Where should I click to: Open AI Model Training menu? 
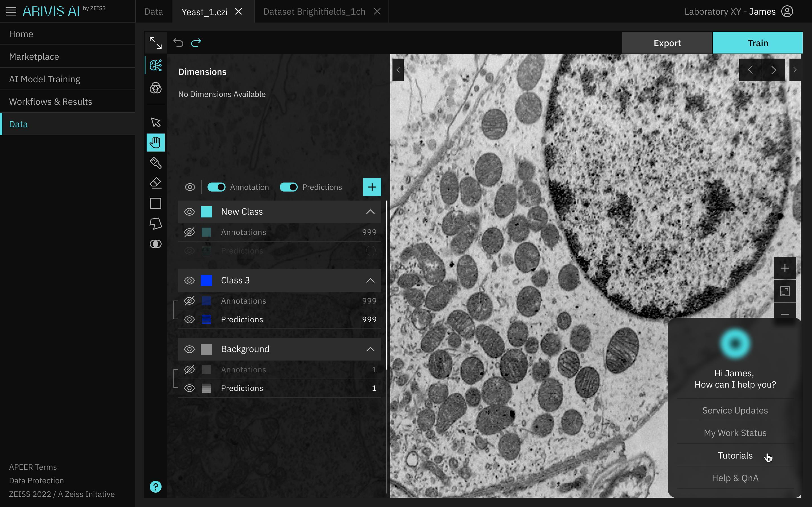(x=45, y=79)
